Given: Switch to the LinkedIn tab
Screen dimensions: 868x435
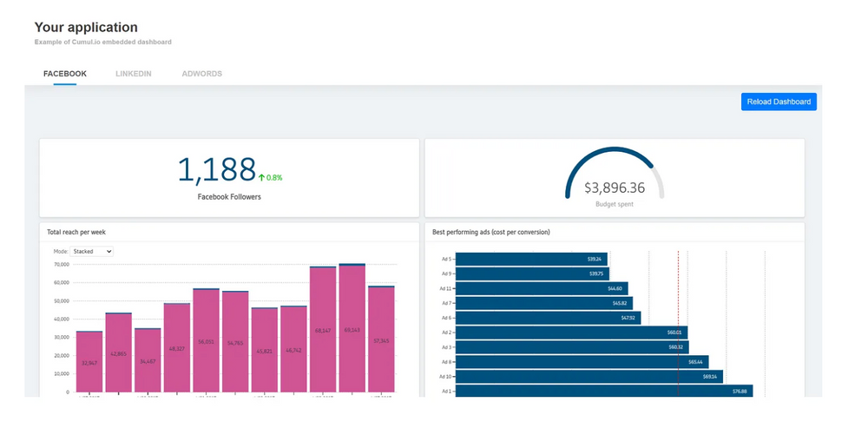Looking at the screenshot, I should [x=133, y=74].
